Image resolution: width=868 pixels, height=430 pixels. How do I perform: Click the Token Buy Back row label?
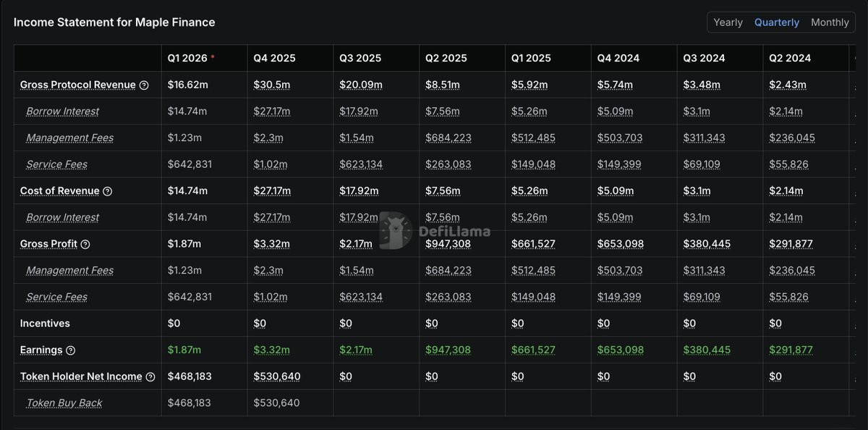pos(64,403)
